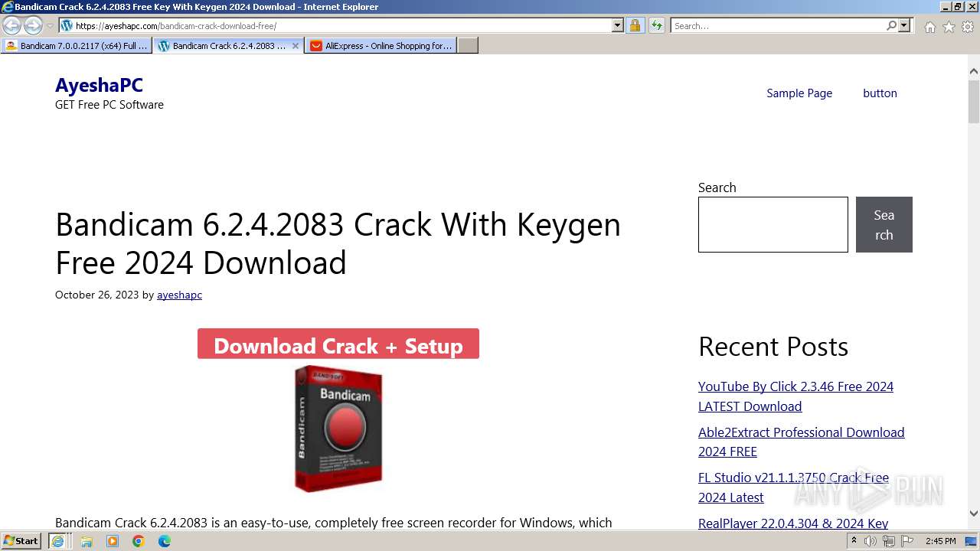980x551 pixels.
Task: Click the AyeshaPC site title
Action: [99, 85]
